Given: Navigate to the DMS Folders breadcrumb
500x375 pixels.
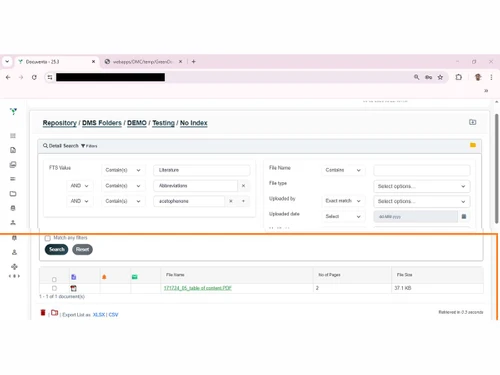Looking at the screenshot, I should pyautogui.click(x=102, y=123).
